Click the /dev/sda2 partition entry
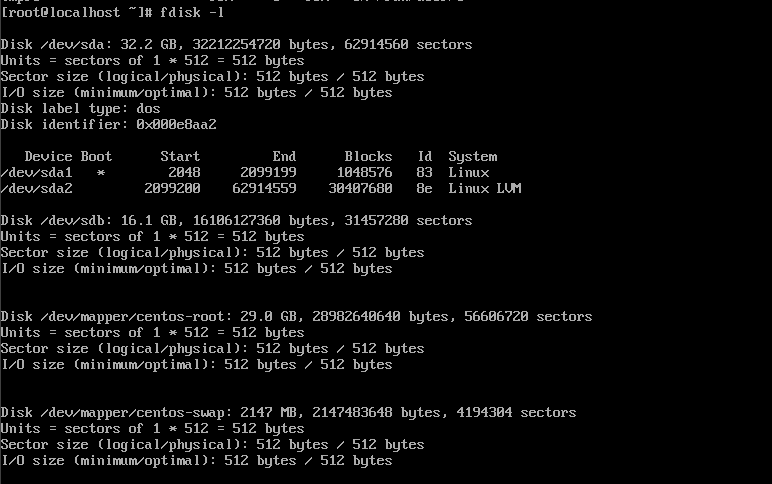The height and width of the screenshot is (484, 772). point(36,188)
